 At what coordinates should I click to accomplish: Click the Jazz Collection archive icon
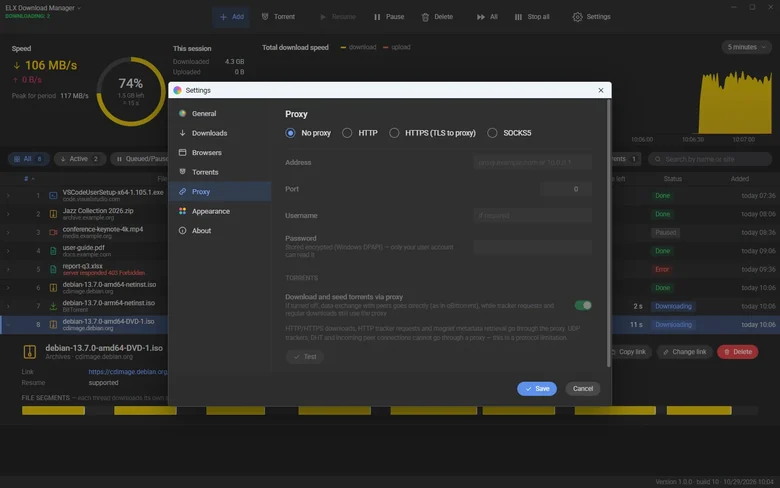click(x=53, y=214)
